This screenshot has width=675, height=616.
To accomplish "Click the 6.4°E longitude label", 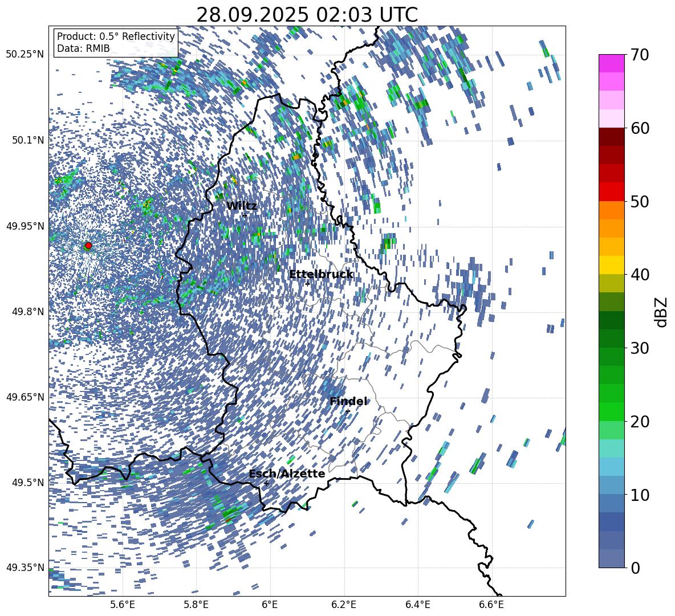I will pos(417,605).
